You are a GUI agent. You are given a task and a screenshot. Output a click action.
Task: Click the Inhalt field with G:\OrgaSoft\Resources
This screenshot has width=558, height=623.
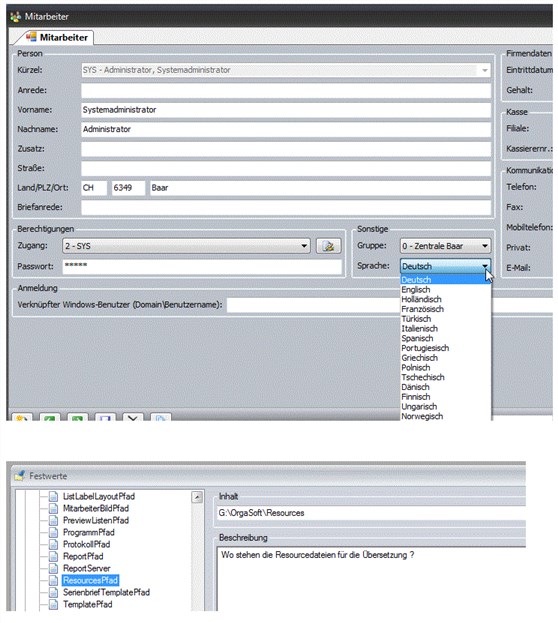coord(371,513)
